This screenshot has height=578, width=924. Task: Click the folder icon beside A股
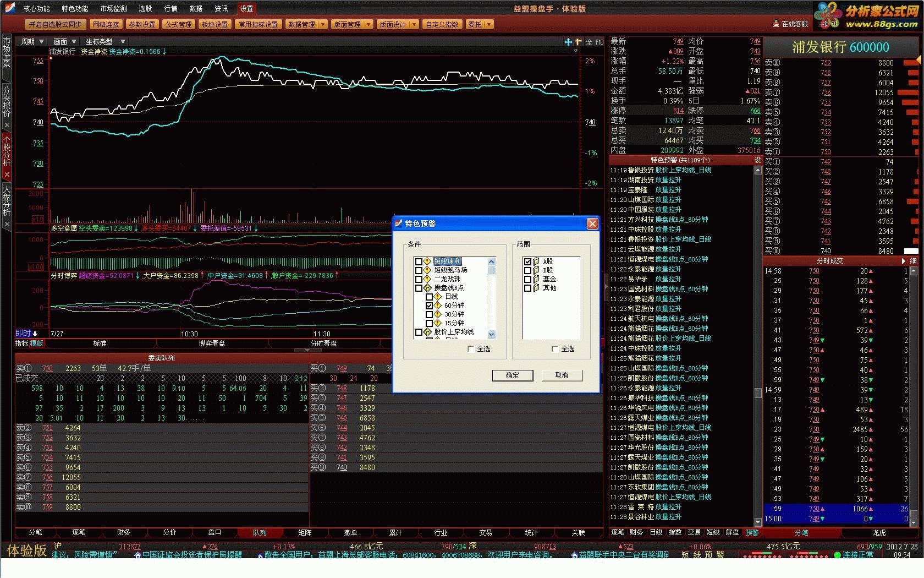[x=536, y=261]
